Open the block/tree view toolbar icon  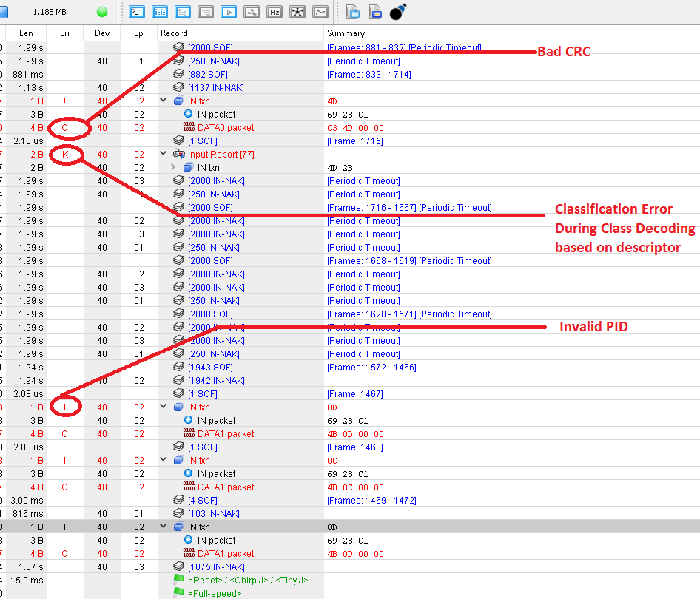tap(183, 12)
